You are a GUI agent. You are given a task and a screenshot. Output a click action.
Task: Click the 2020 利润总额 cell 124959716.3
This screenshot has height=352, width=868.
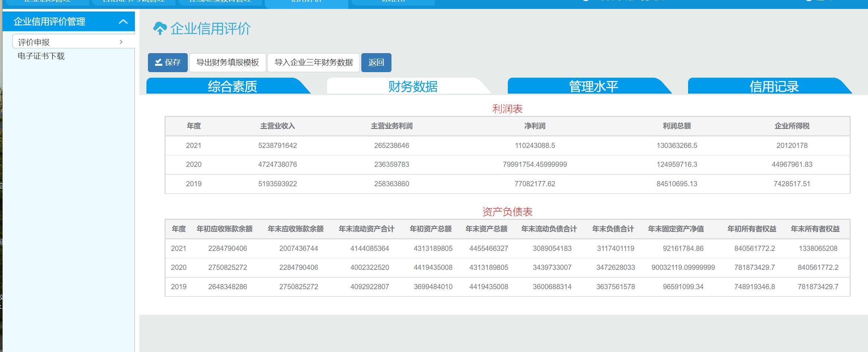click(x=677, y=165)
